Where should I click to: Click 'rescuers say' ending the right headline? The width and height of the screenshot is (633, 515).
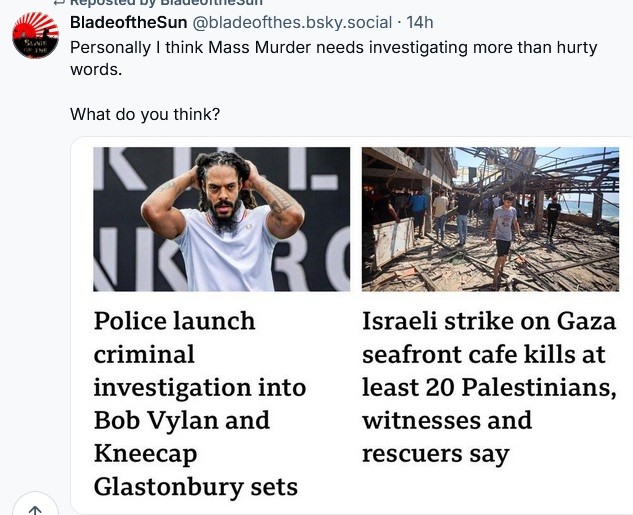pyautogui.click(x=435, y=453)
